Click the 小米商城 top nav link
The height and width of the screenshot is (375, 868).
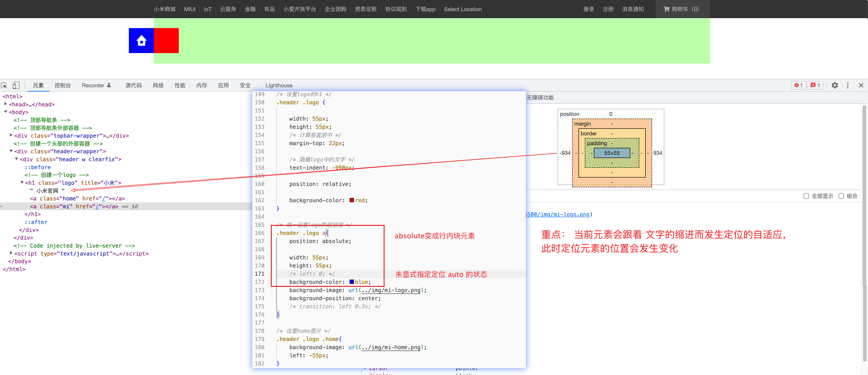[x=164, y=9]
